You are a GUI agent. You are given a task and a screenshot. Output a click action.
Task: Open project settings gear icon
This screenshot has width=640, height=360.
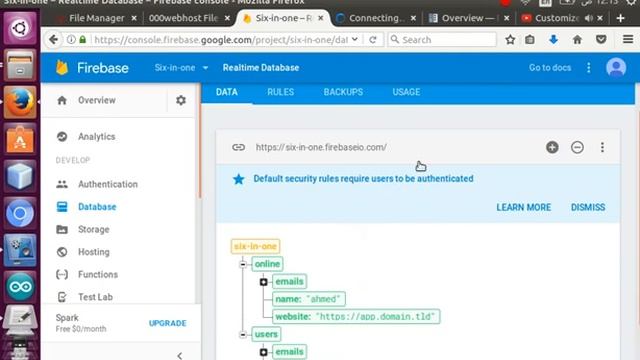181,100
